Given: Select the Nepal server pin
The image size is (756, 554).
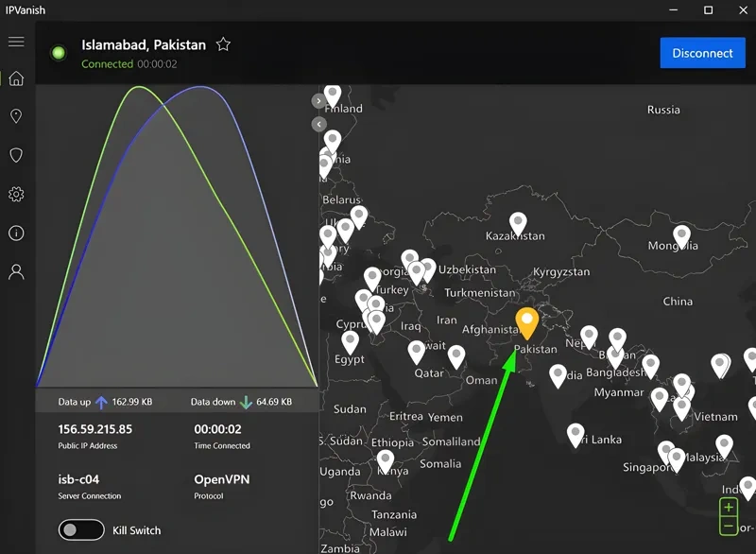Looking at the screenshot, I should [589, 337].
